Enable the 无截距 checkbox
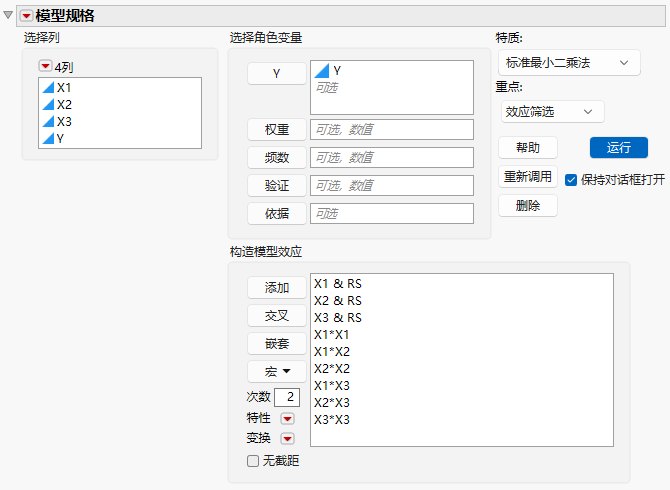The image size is (670, 490). pyautogui.click(x=253, y=461)
